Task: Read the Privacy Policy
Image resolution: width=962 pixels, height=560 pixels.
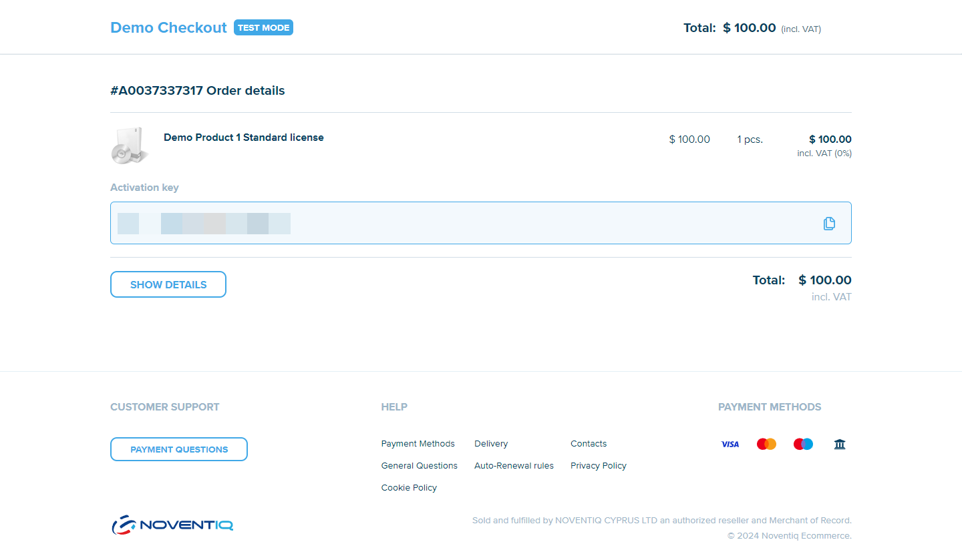Action: [x=598, y=466]
